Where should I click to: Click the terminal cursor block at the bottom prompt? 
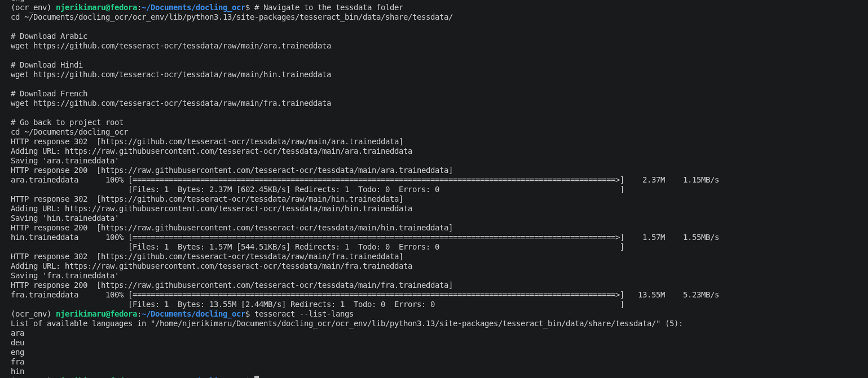(257, 377)
